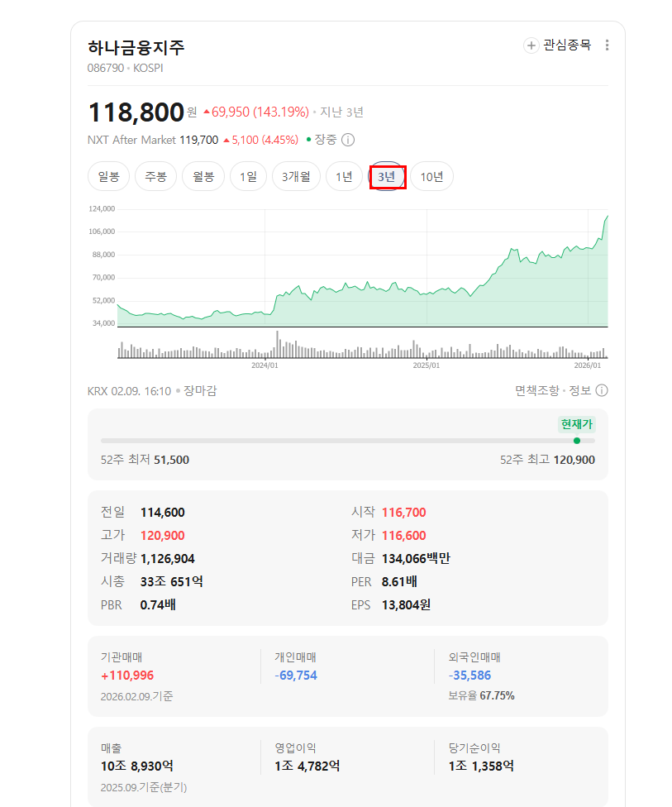672x807 pixels.
Task: Click 저가 value 116,600
Action: [x=404, y=536]
